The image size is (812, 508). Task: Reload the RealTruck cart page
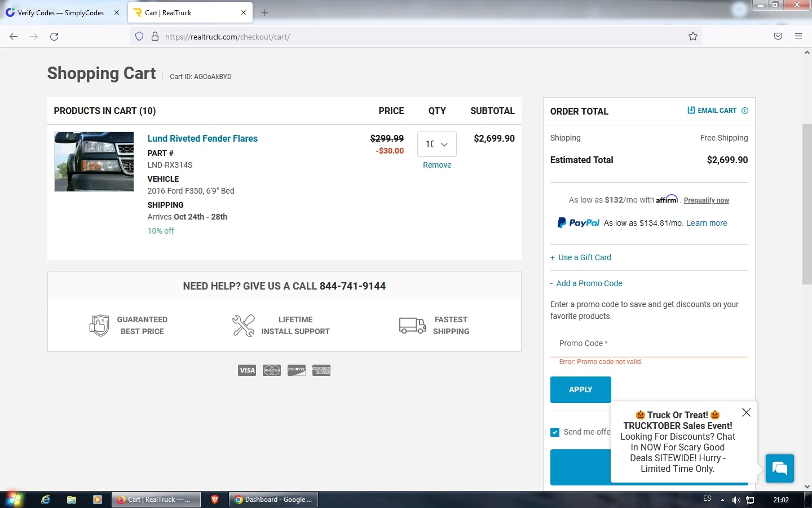54,37
